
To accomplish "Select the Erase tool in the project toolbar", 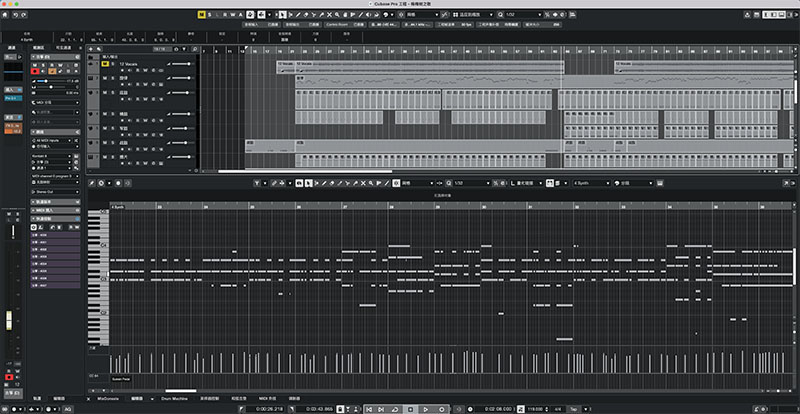I will tap(307, 15).
